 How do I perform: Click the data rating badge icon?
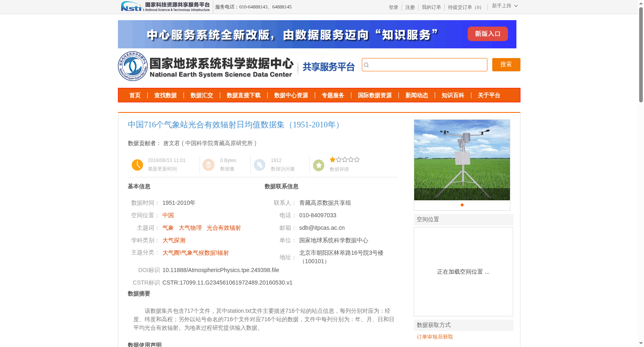[x=319, y=165]
